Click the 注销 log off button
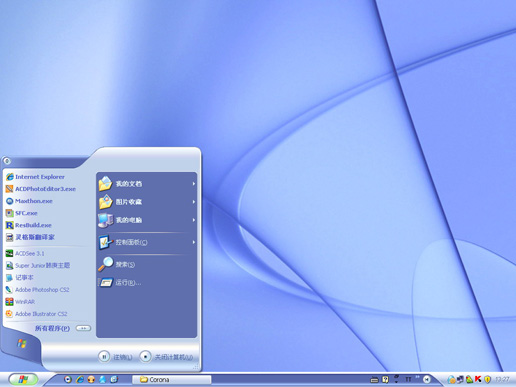 pos(115,357)
